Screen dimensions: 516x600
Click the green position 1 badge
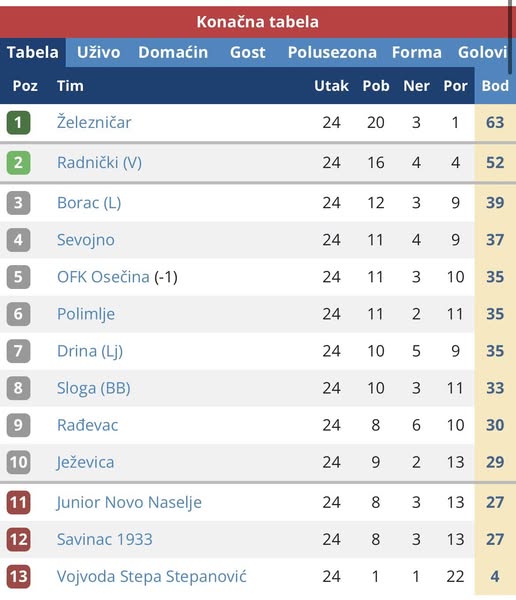[18, 122]
